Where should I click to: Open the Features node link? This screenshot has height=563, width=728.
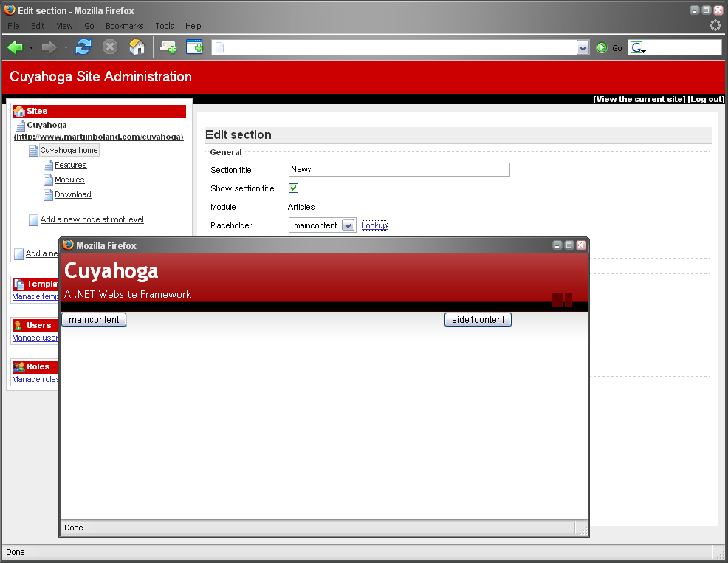tap(71, 165)
